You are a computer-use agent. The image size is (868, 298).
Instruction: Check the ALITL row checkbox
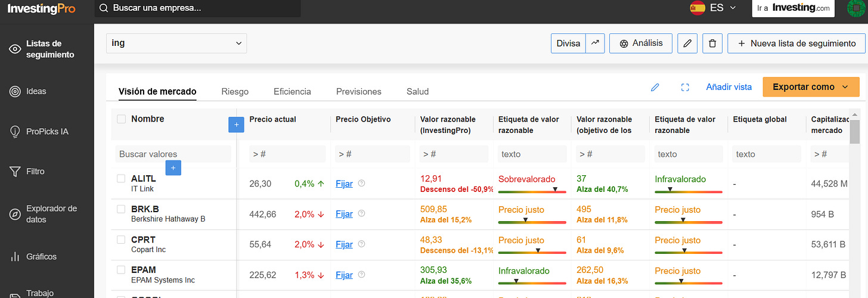click(x=121, y=179)
